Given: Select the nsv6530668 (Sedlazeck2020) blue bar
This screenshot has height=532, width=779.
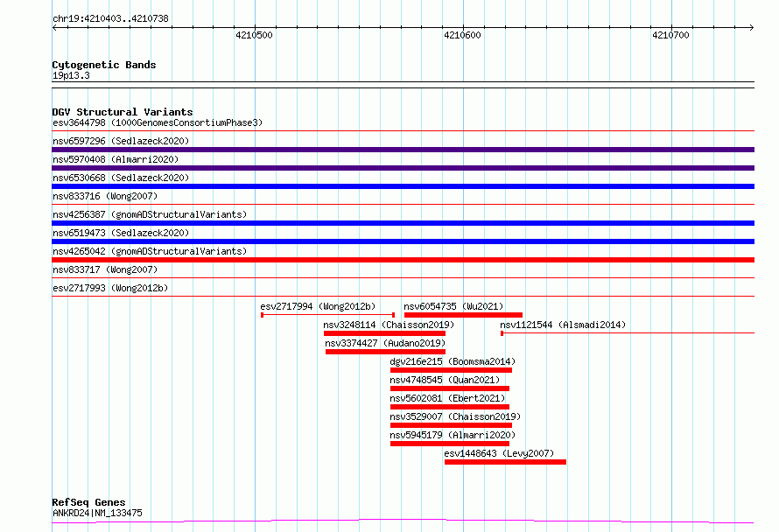Looking at the screenshot, I should pos(403,186).
